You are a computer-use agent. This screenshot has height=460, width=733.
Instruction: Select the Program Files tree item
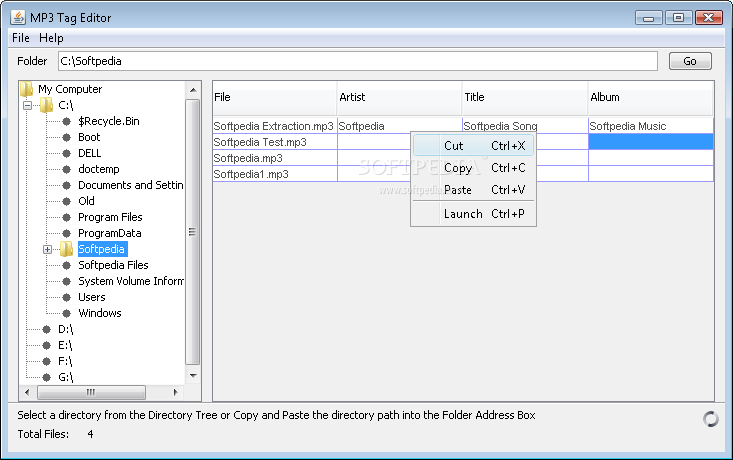coord(110,217)
